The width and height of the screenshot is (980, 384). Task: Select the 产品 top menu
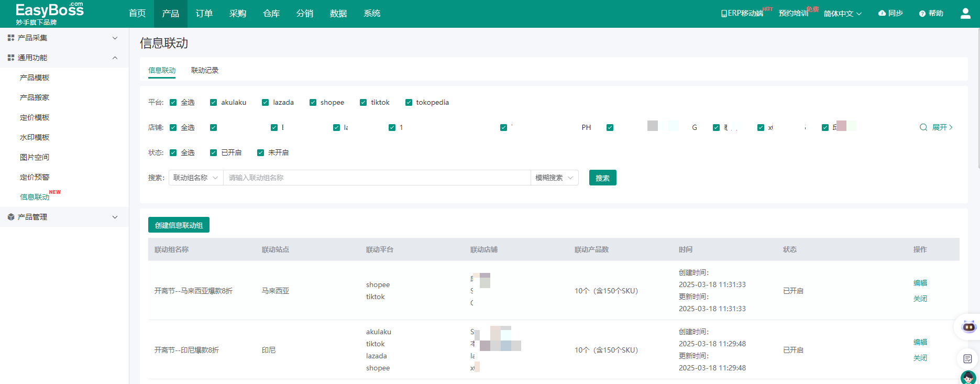171,14
